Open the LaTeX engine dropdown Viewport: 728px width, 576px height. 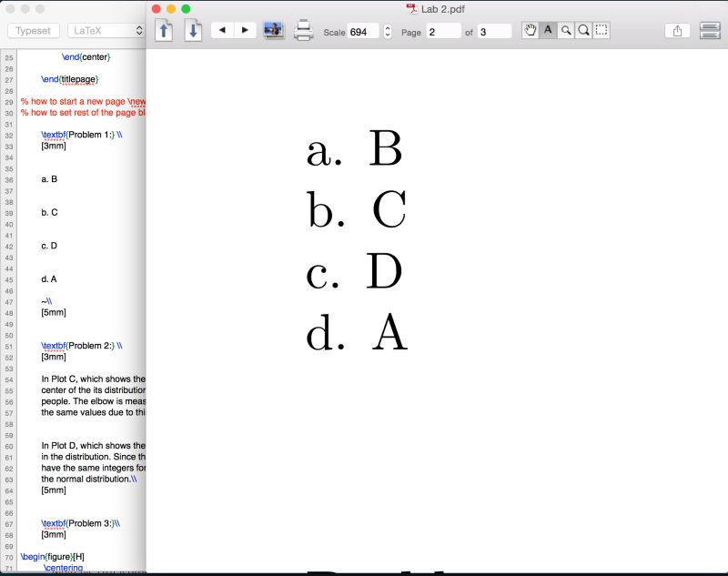106,31
